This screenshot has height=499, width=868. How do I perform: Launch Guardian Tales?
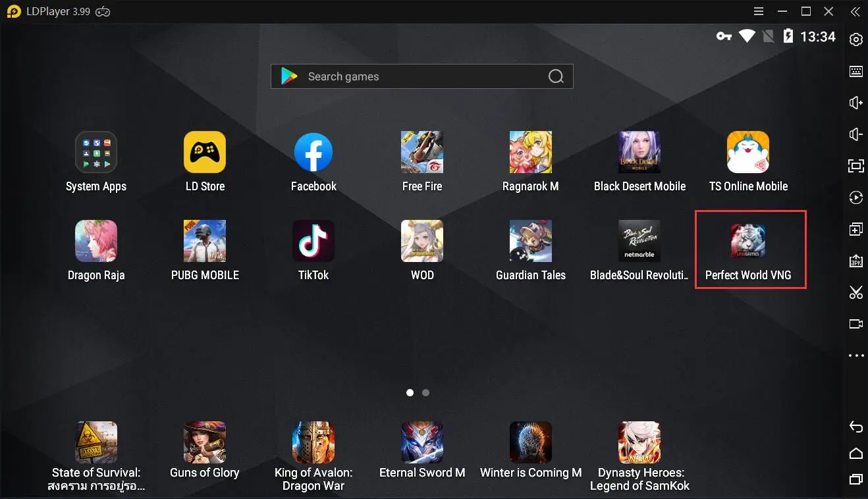point(531,241)
